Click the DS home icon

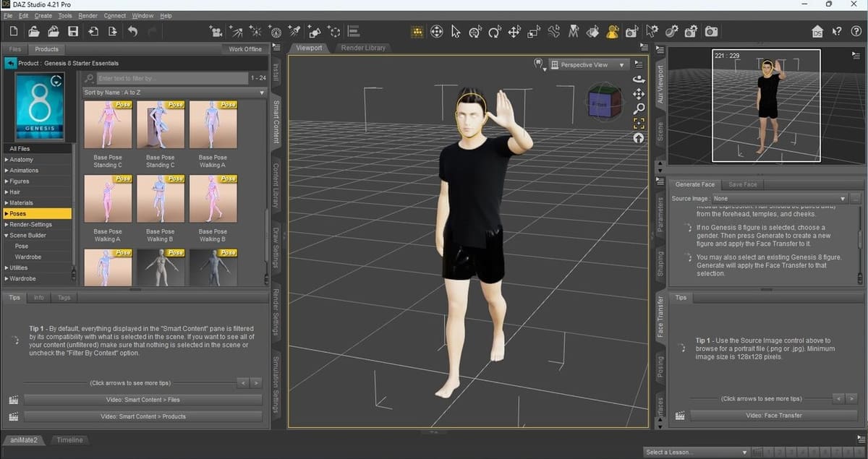(x=817, y=31)
